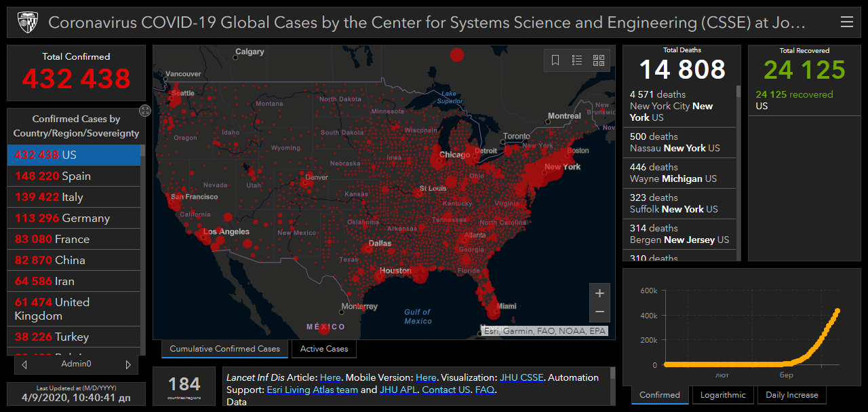Open the JHU CSSE link
Screen dimensions: 868x412
(521, 377)
